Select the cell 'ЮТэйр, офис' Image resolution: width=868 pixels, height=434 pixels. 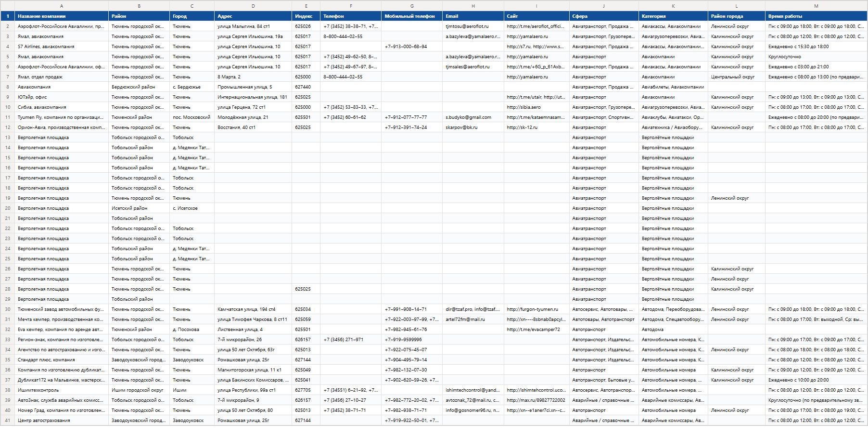point(62,97)
